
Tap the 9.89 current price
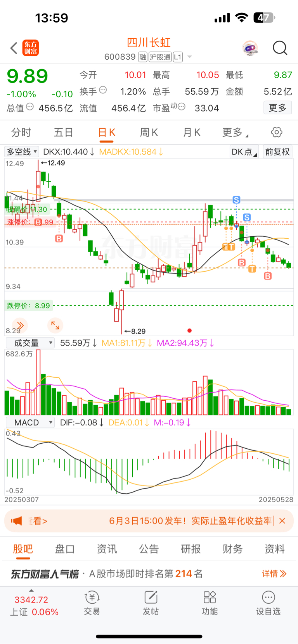click(27, 76)
